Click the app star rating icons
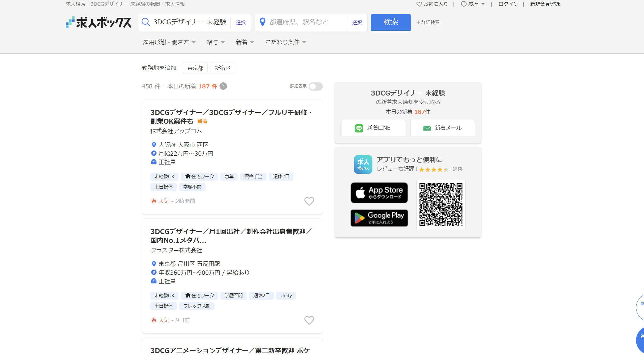The height and width of the screenshot is (355, 644). click(434, 169)
